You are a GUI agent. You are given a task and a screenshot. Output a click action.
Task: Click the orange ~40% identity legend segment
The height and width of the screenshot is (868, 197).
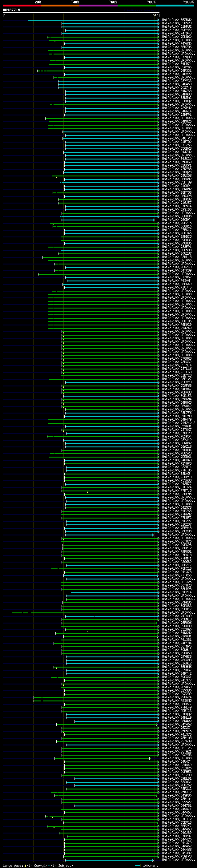[60, 6]
